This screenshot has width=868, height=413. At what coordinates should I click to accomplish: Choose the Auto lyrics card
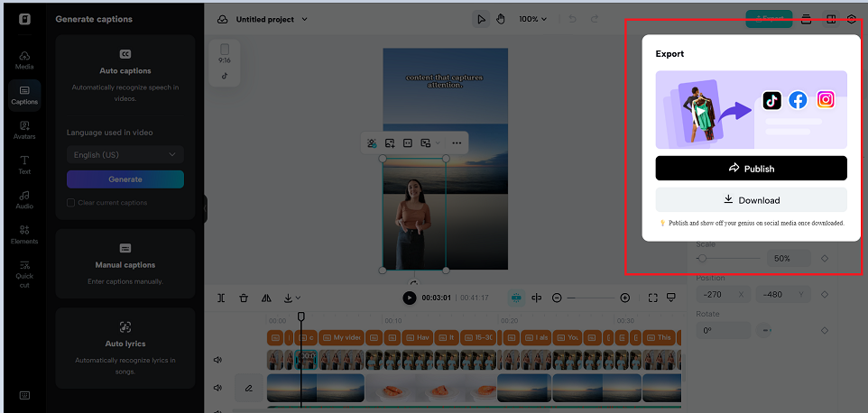tap(125, 348)
